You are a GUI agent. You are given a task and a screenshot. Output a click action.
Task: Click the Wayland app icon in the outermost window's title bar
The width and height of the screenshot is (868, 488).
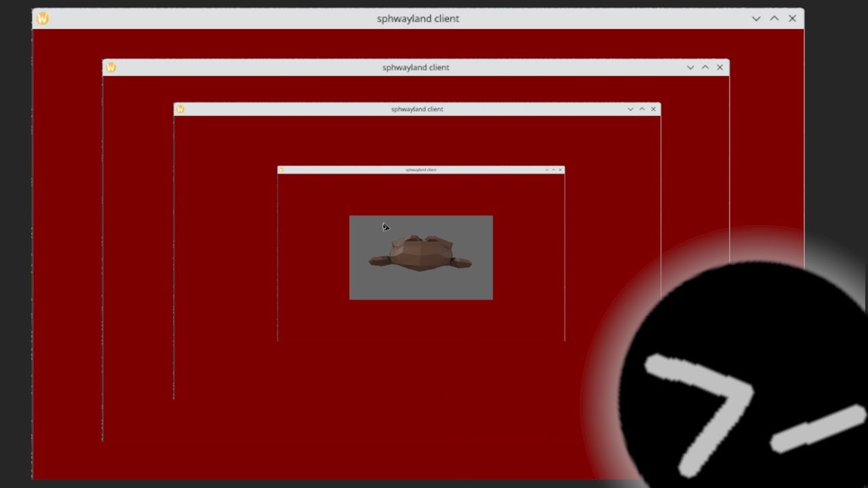42,18
